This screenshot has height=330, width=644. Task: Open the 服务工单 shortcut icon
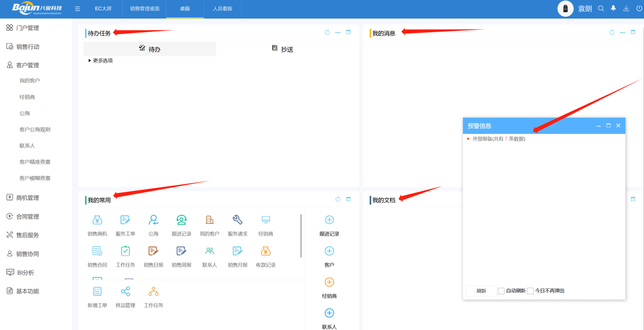point(125,220)
